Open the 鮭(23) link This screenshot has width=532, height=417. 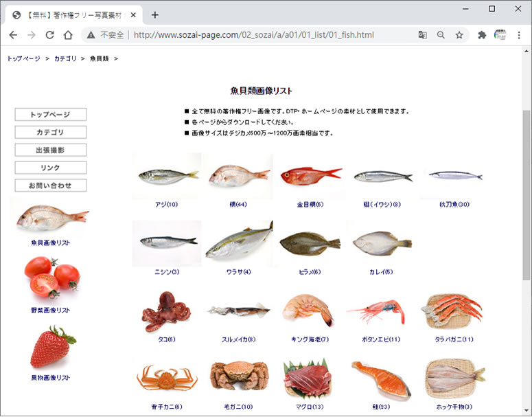381,407
